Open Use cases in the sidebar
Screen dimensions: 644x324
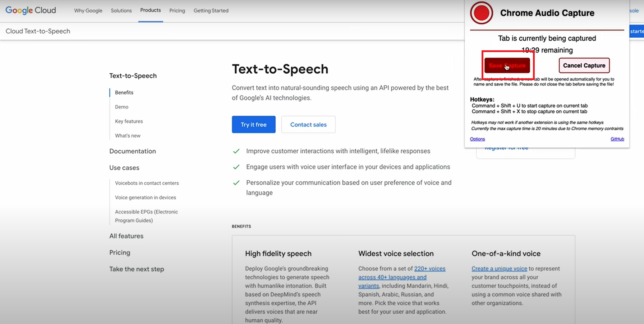124,168
